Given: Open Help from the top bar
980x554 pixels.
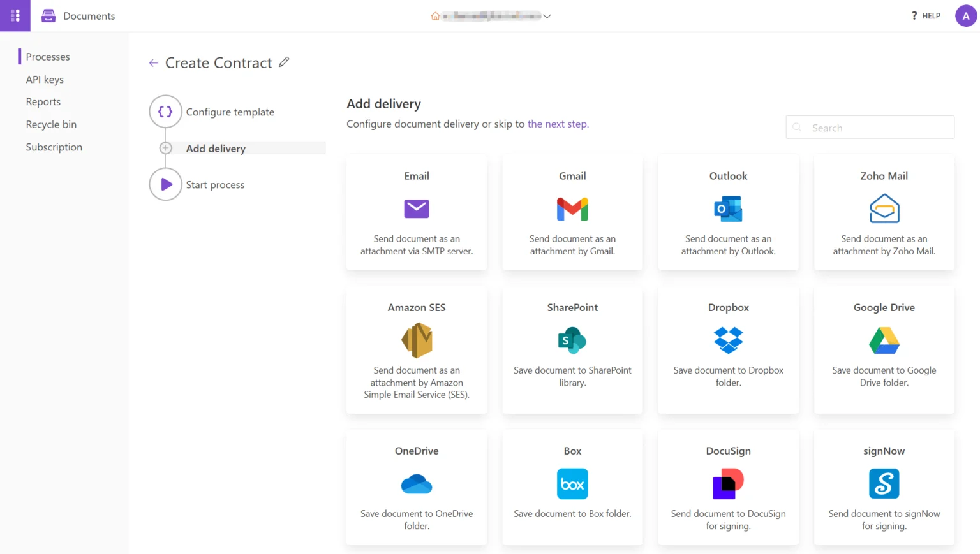Looking at the screenshot, I should (924, 15).
